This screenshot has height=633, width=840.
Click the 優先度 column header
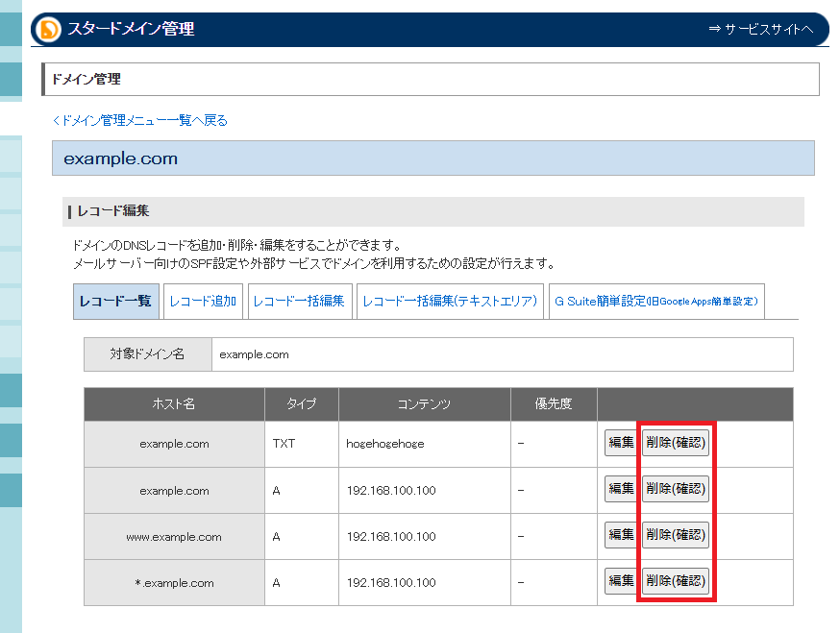(554, 403)
